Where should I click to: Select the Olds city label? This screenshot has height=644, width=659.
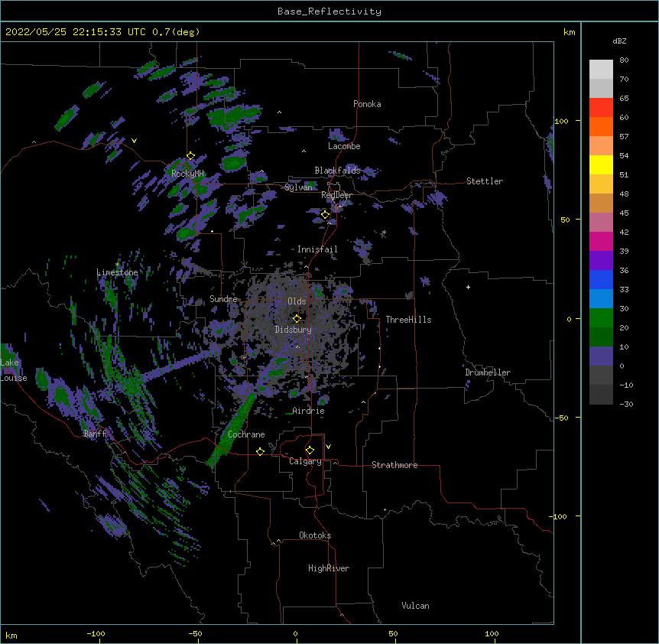(297, 301)
